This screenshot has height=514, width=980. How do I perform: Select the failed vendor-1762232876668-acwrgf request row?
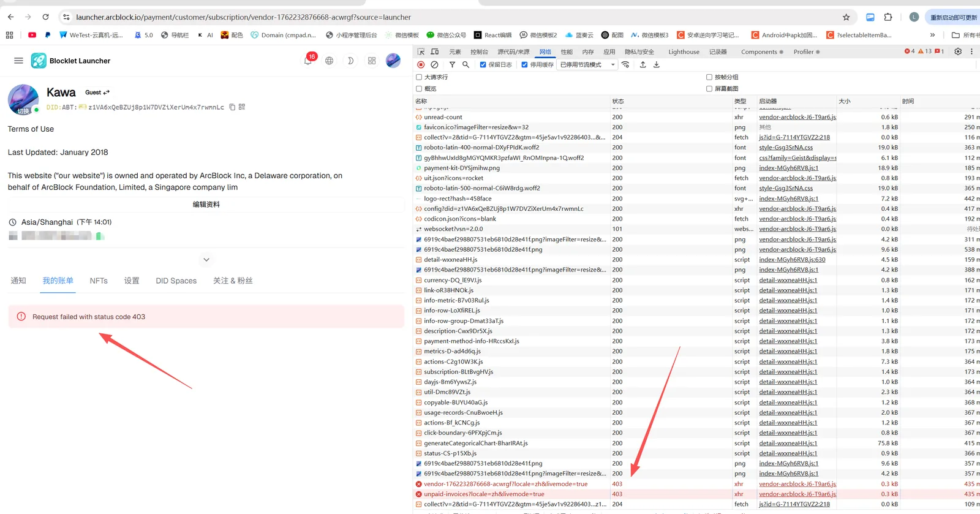coord(696,484)
